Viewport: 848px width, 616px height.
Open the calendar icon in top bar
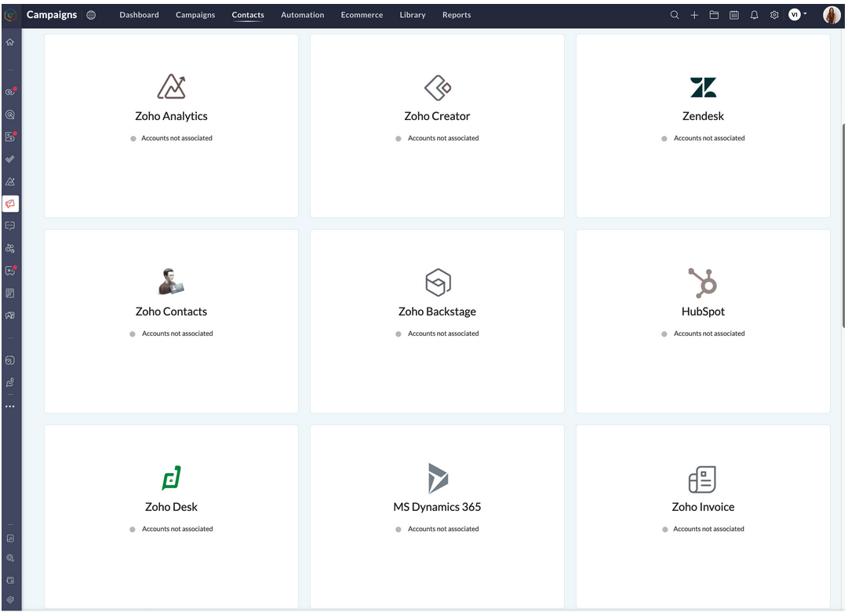click(734, 15)
